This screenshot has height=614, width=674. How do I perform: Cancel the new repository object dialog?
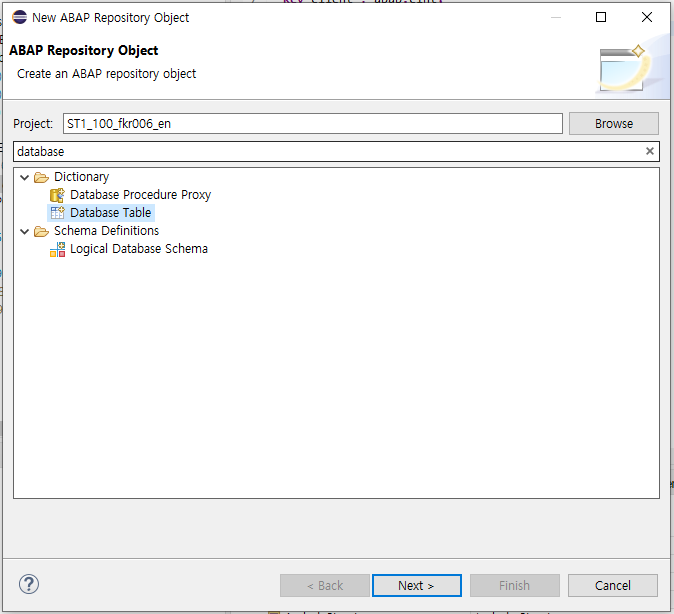pyautogui.click(x=612, y=585)
